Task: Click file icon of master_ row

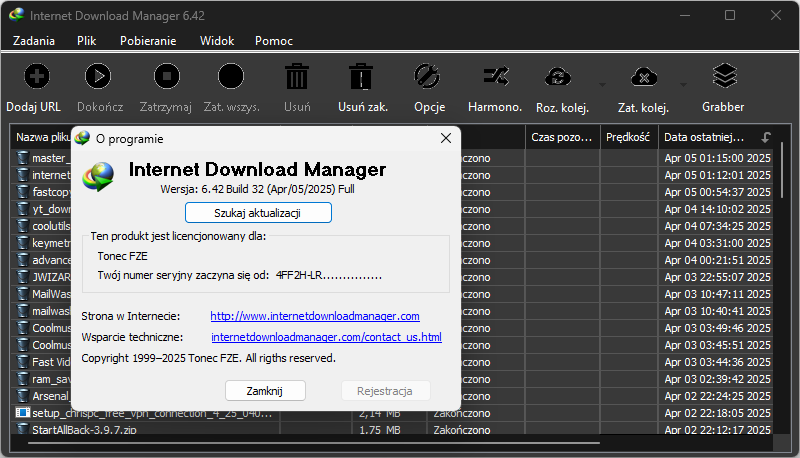Action: [22, 158]
